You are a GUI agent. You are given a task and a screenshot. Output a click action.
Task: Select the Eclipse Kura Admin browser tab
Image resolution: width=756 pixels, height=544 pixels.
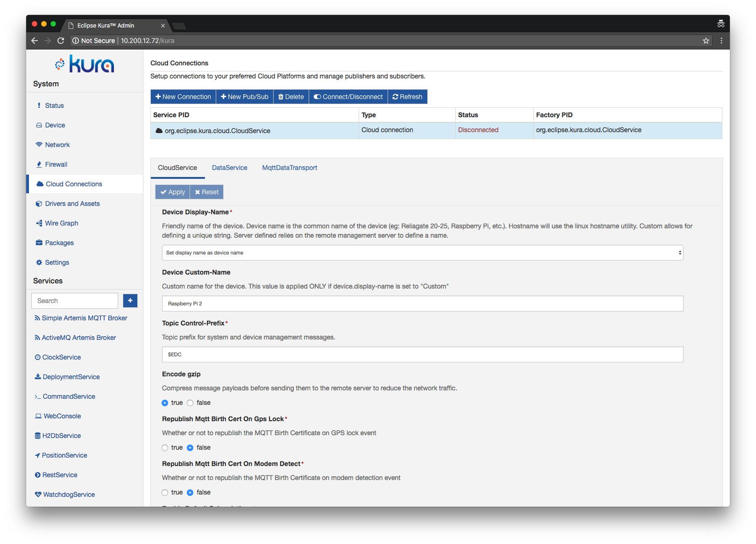115,26
